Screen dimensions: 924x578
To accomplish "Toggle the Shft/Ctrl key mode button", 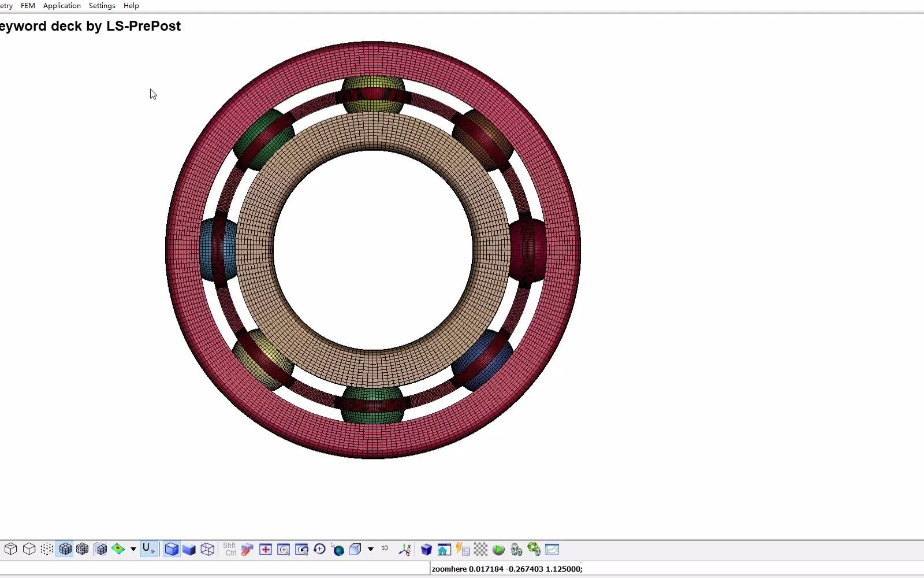I will (229, 549).
